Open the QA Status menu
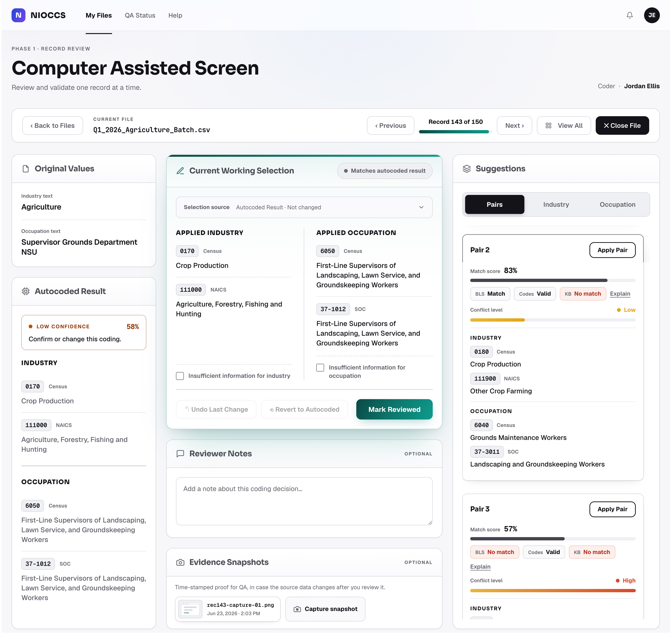Viewport: 672px width, 642px height. coord(140,15)
